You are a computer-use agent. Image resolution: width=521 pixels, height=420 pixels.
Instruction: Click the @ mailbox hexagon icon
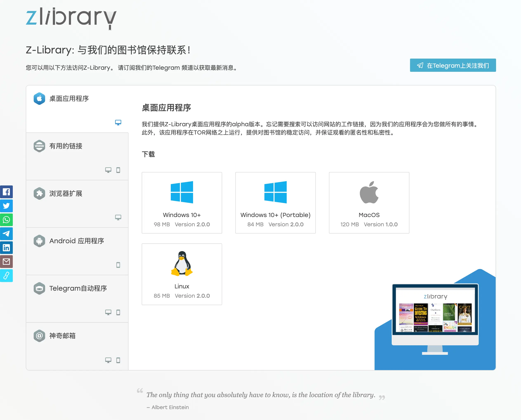coord(39,336)
